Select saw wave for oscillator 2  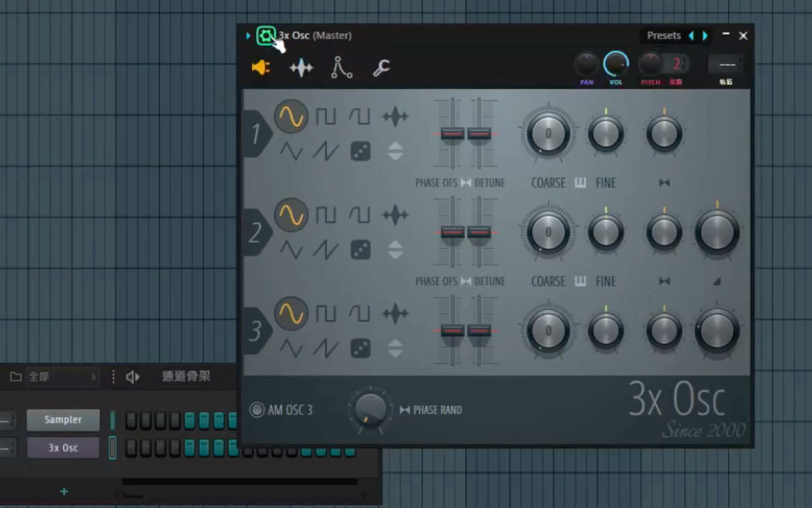pyautogui.click(x=326, y=250)
